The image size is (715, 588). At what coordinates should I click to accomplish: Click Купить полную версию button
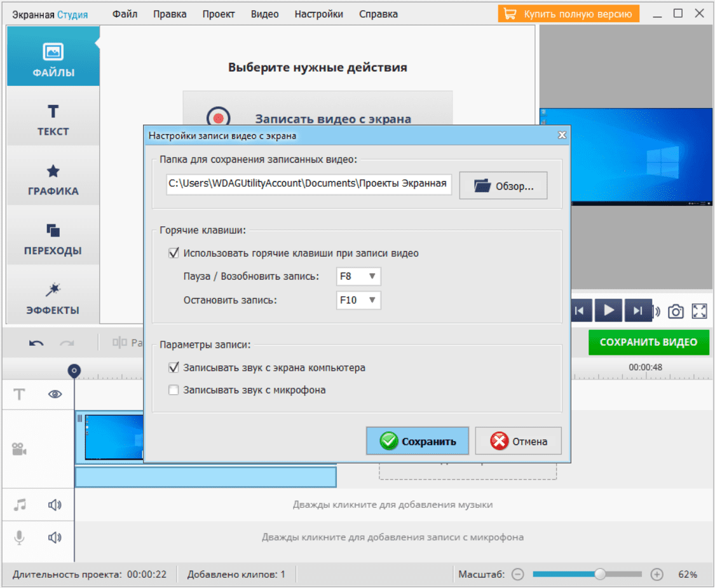pos(568,14)
